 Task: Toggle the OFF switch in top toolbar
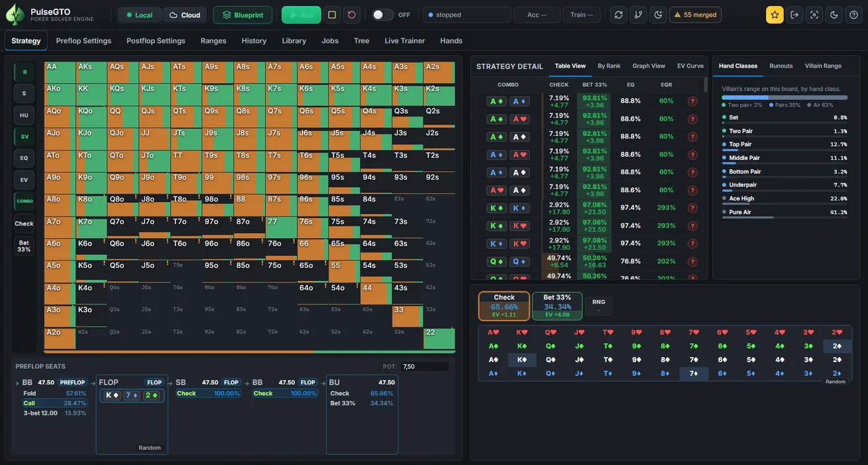tap(383, 15)
